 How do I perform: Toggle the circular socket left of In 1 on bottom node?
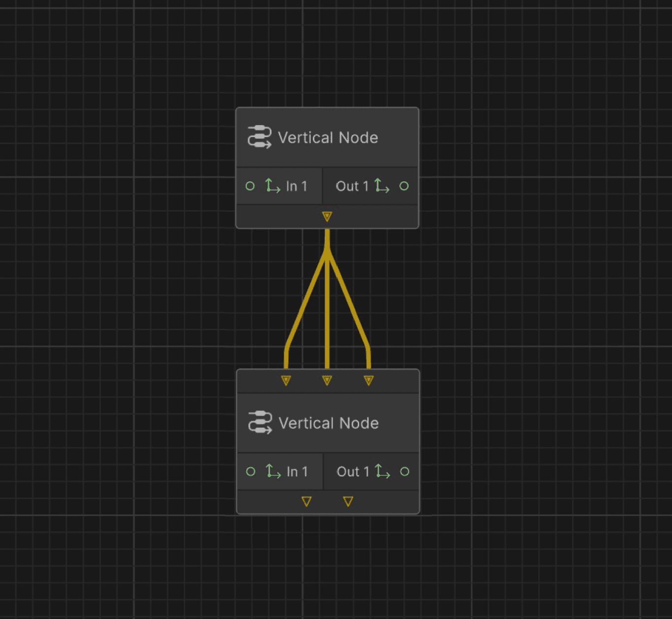click(250, 471)
